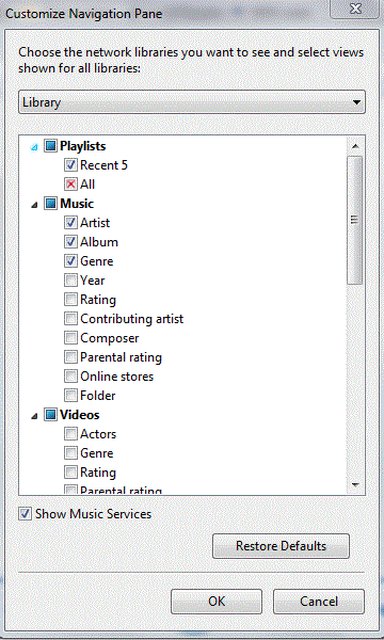Toggle the Playlists group checkbox
384x640 pixels.
point(51,146)
